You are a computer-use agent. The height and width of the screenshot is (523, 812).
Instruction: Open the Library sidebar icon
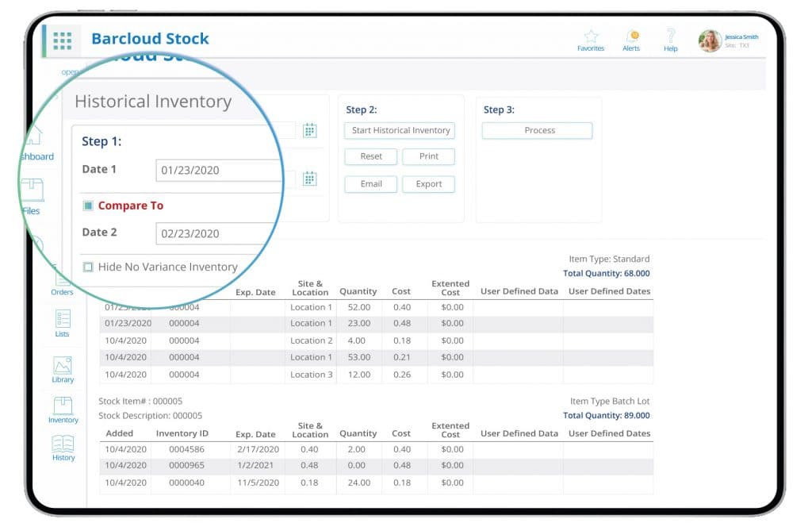(x=63, y=365)
